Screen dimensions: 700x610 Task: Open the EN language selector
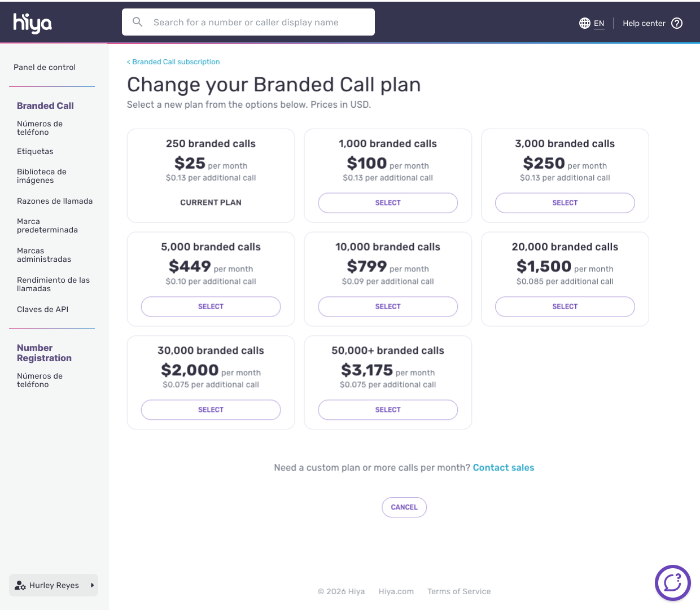pyautogui.click(x=599, y=23)
